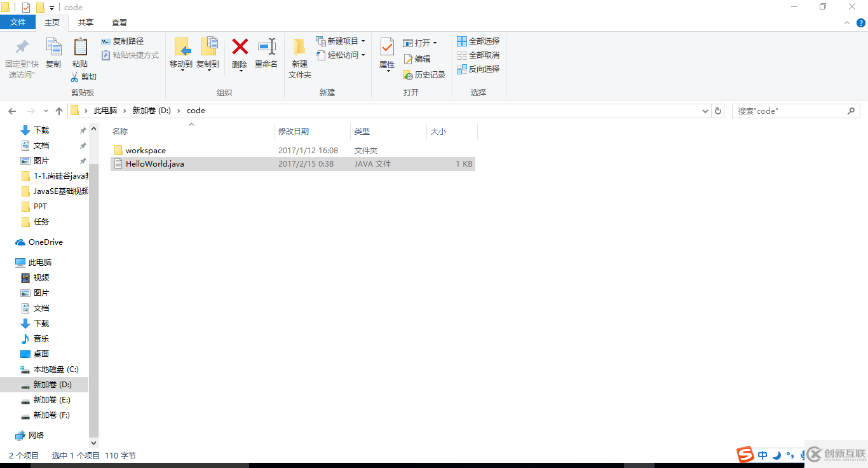
Task: Open the ribbon Help question mark
Action: (861, 22)
